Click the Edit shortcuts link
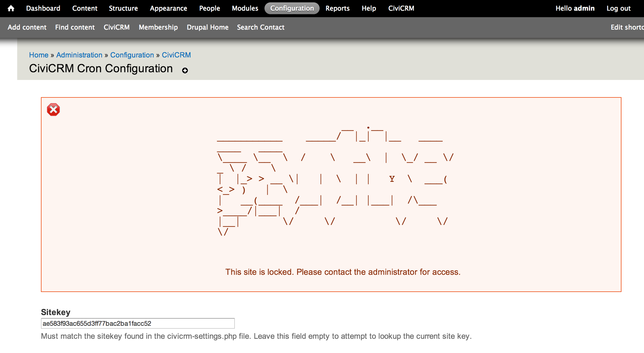Screen dimensions: 644x353 tap(627, 27)
